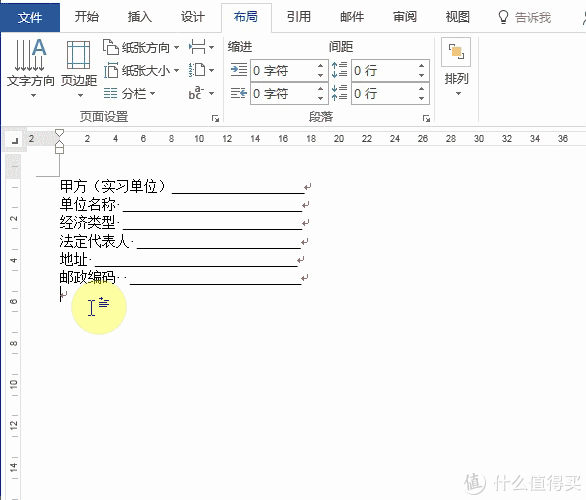Click the text 法定代表人
The image size is (586, 500).
pos(95,241)
